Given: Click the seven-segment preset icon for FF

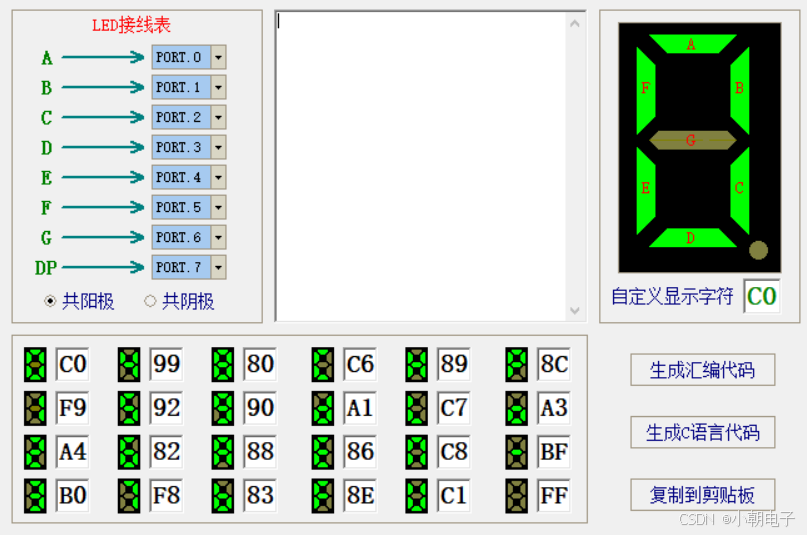Looking at the screenshot, I should point(516,495).
